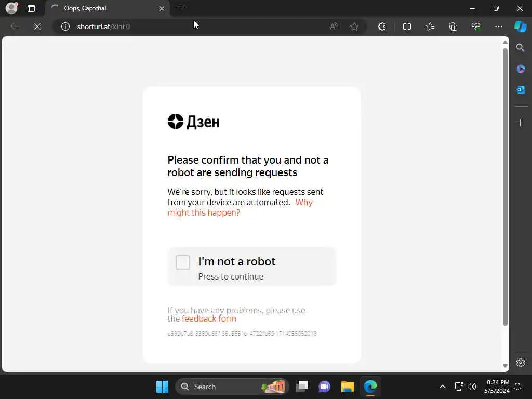The image size is (532, 399).
Task: Click the page vertical scrollbar
Action: [x=505, y=187]
